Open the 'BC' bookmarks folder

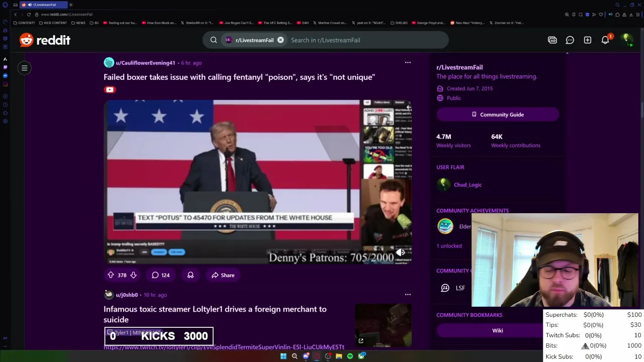94,23
